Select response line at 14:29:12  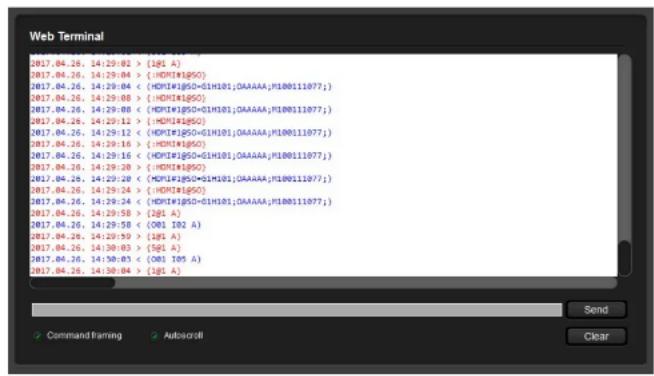click(181, 133)
